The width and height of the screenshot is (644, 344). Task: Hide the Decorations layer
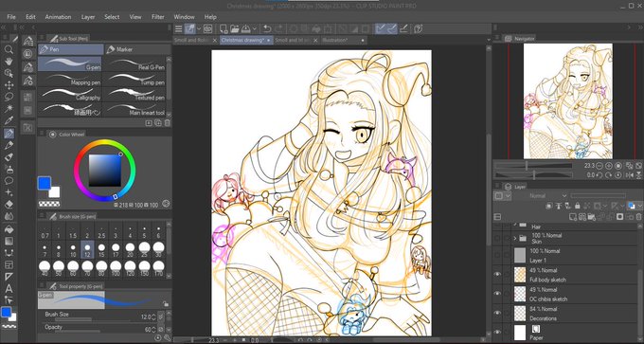[497, 313]
